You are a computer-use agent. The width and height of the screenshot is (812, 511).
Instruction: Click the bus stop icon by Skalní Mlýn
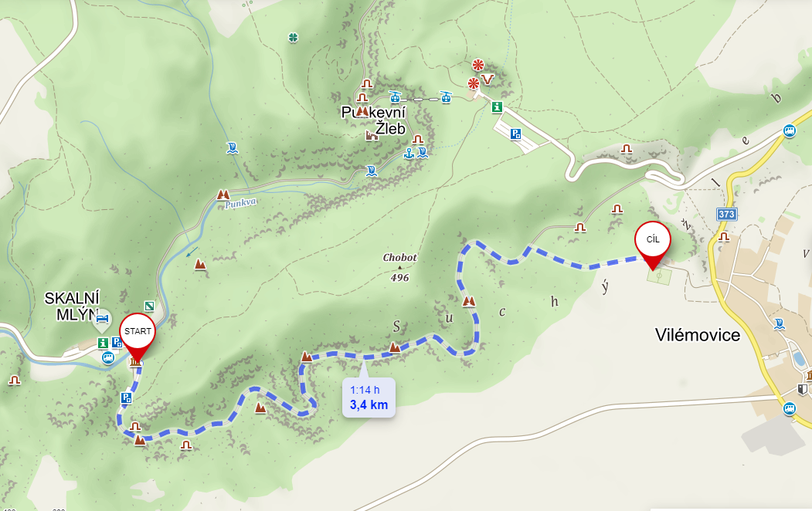click(107, 357)
